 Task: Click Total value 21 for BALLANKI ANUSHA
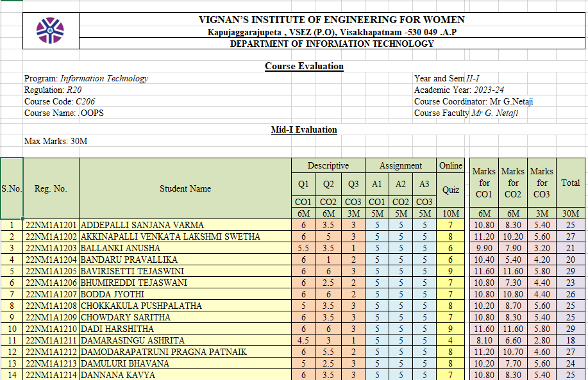point(571,248)
